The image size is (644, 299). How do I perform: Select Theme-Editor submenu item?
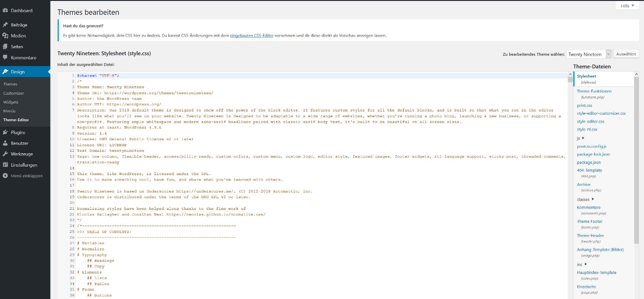point(16,120)
